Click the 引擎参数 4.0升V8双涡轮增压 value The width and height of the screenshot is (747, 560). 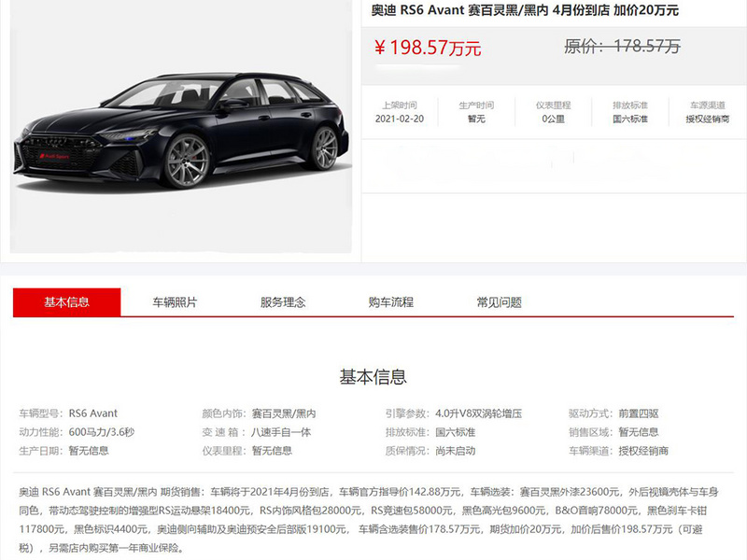click(478, 413)
